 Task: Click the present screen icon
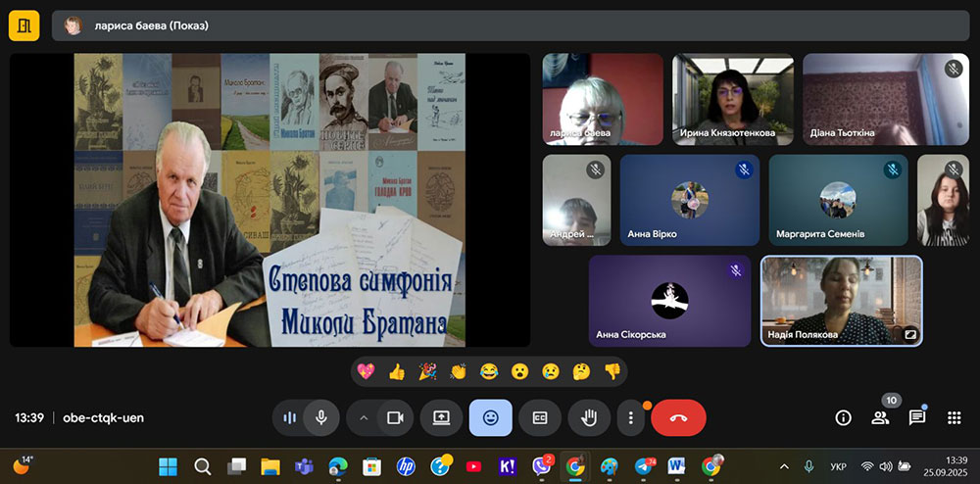[441, 417]
